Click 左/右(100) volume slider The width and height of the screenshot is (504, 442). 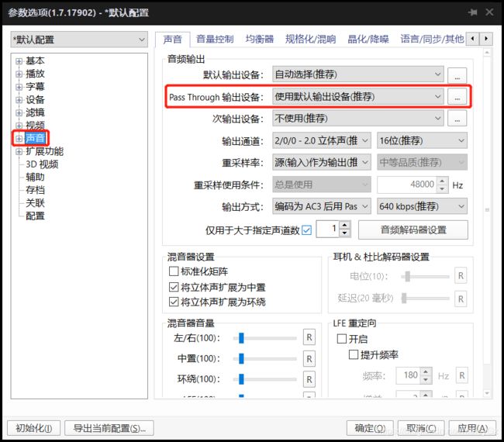tap(265, 338)
